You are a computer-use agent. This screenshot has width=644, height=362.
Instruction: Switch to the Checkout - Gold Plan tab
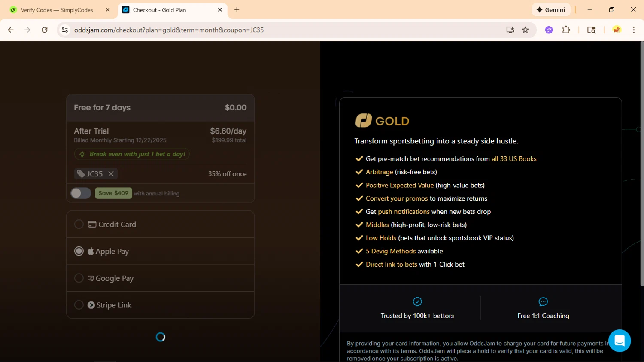pos(172,10)
